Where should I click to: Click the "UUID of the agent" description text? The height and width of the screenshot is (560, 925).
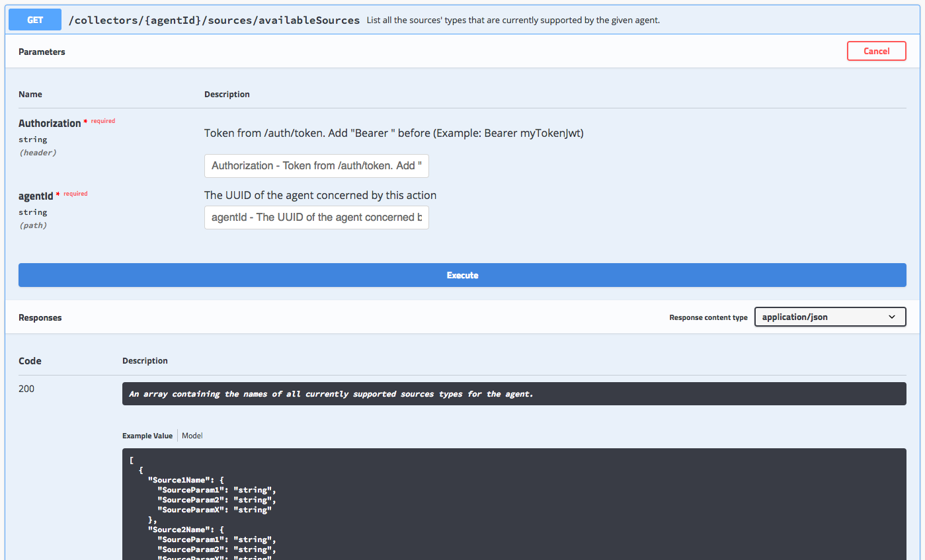click(320, 196)
